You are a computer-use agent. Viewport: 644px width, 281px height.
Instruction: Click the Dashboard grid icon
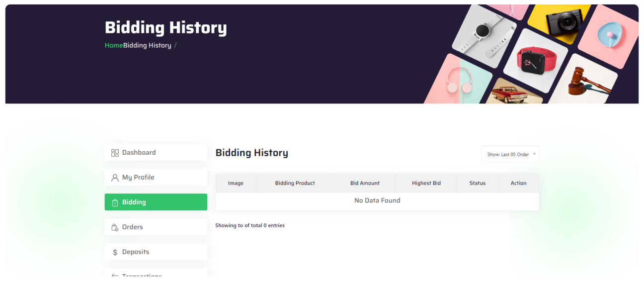pos(115,153)
